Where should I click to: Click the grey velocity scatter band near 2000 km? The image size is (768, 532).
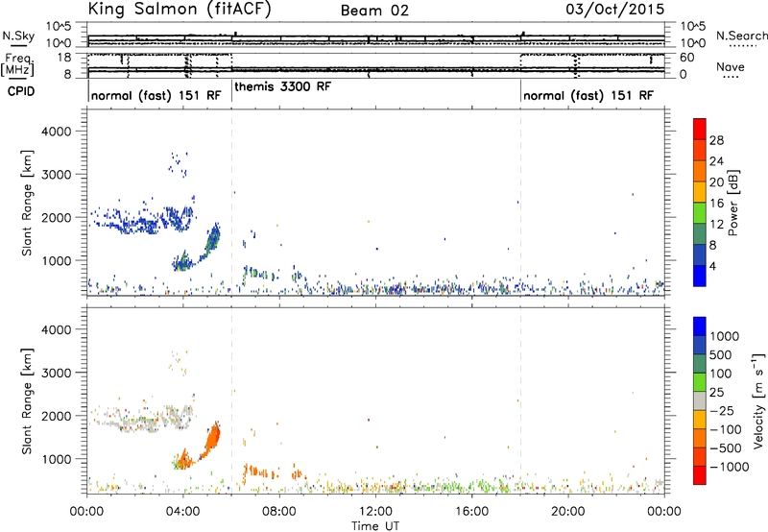click(x=142, y=419)
